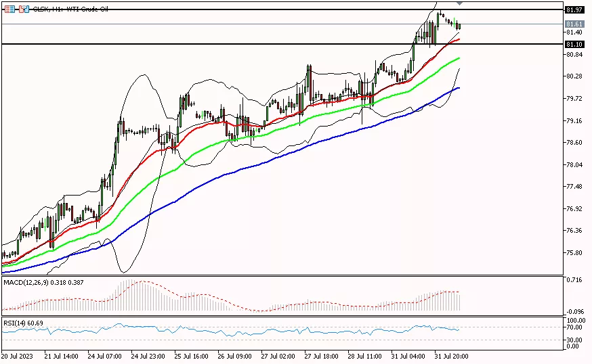This screenshot has height=364, width=592.
Task: Click the 81.40 price scale value
Action: (x=574, y=32)
